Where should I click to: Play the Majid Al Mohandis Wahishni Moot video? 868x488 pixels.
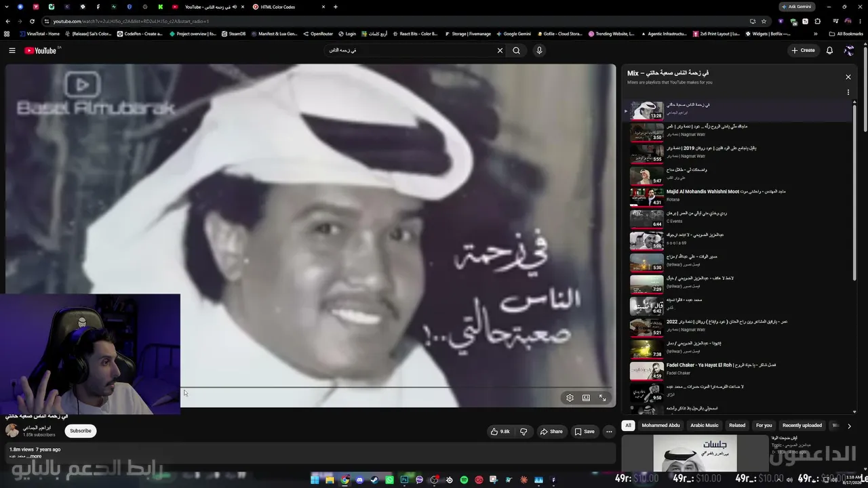(x=737, y=197)
